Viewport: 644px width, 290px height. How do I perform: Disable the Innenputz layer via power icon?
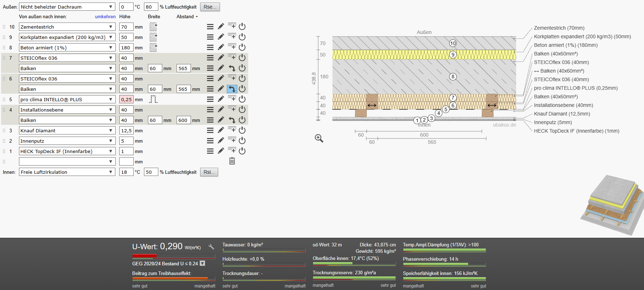pos(242,141)
